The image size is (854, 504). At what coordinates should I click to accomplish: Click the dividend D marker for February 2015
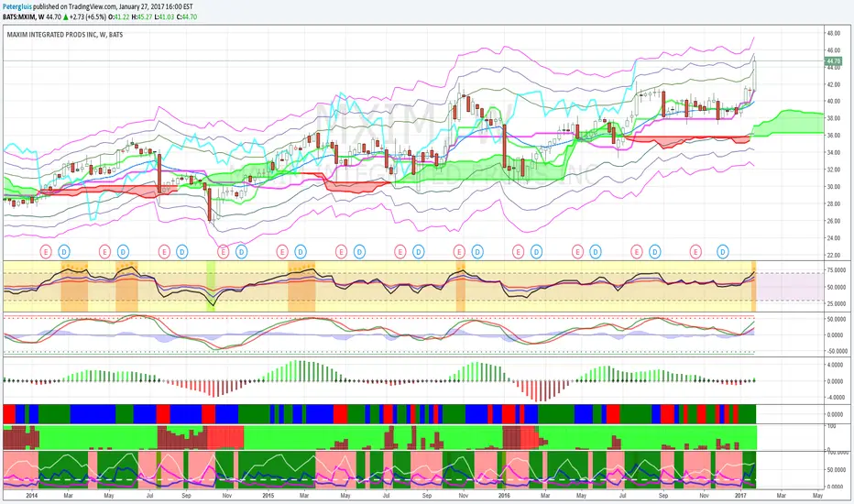[x=301, y=252]
